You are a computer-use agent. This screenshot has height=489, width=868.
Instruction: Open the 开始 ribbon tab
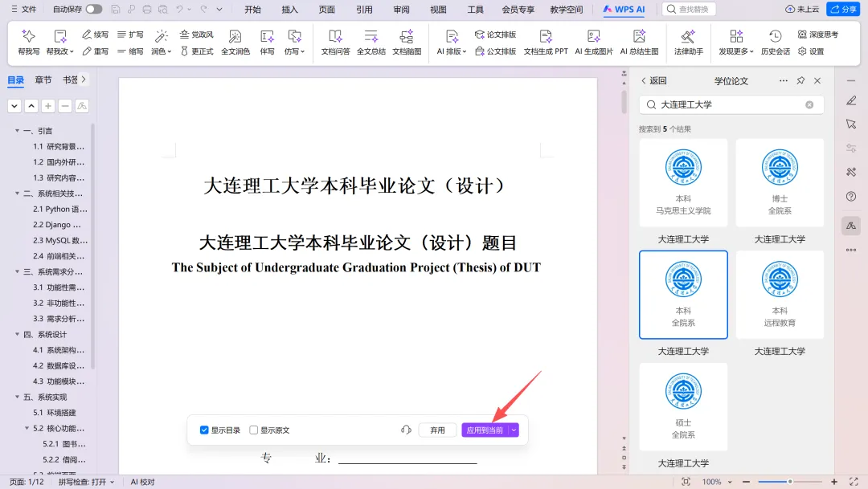[252, 10]
